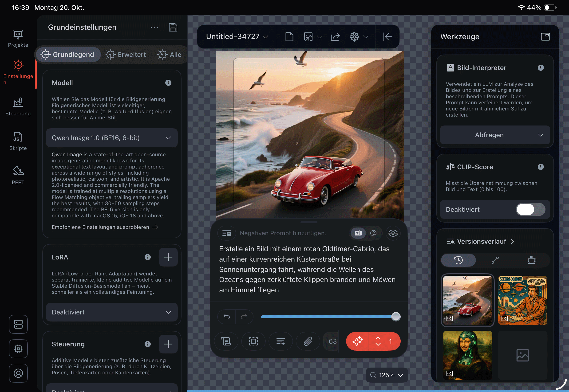Click the undo arrow below the prompt
569x392 pixels.
point(226,317)
